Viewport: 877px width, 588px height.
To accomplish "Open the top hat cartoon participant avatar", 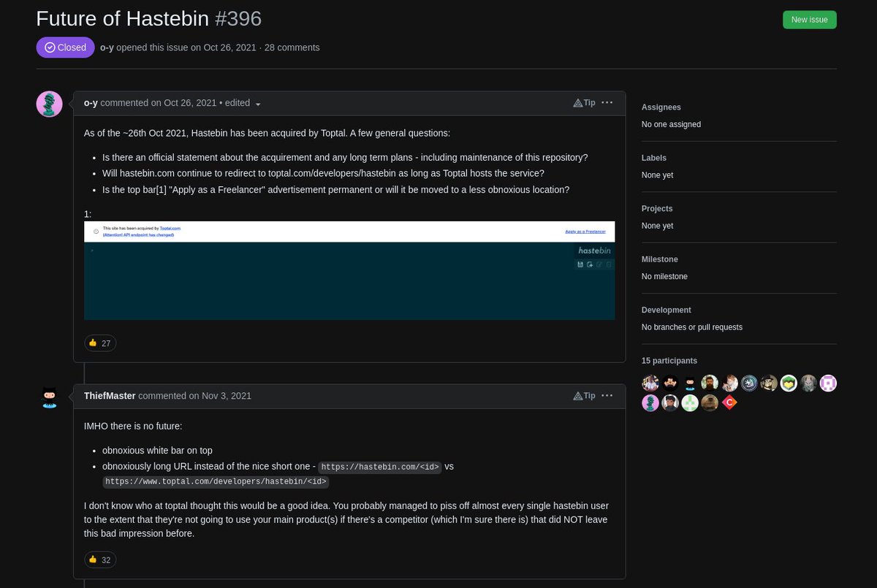I will (769, 383).
